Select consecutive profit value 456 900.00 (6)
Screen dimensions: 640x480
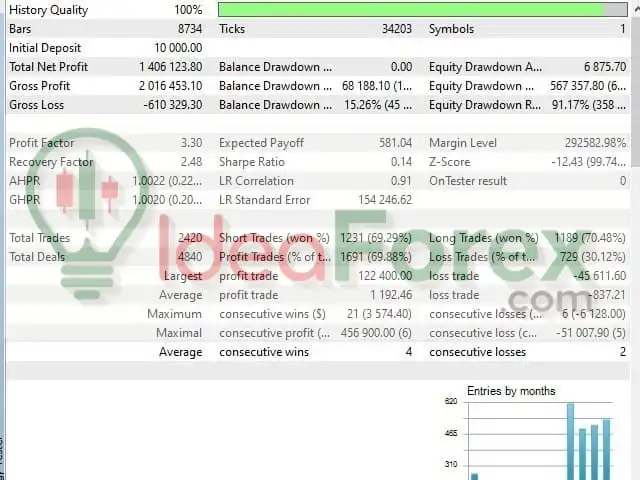pyautogui.click(x=376, y=333)
